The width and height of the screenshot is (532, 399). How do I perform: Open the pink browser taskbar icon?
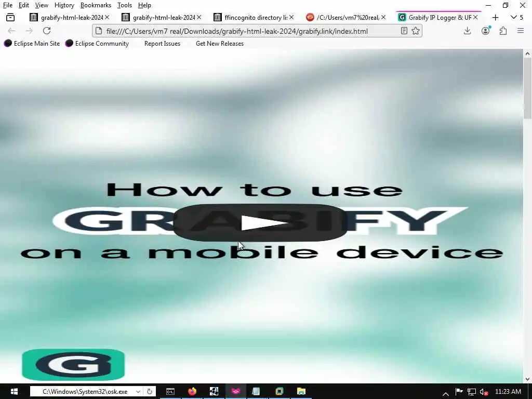pos(236,392)
